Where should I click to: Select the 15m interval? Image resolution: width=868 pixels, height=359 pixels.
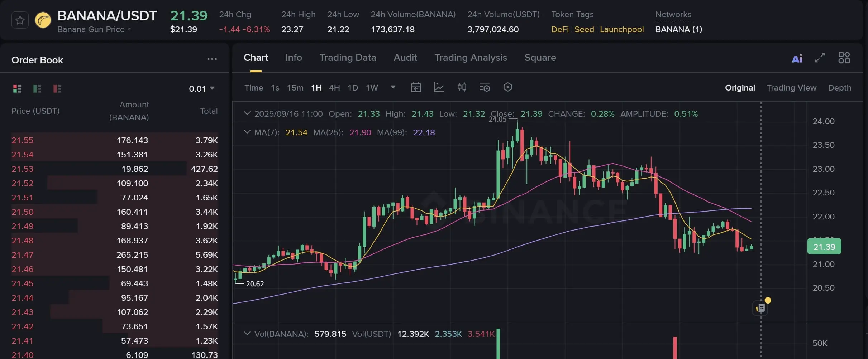(x=295, y=88)
